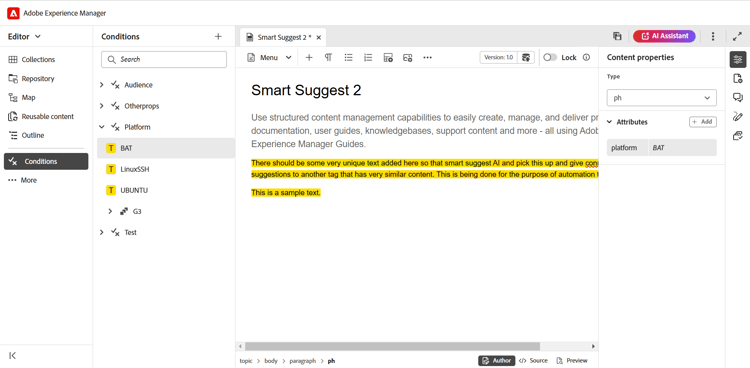
Task: Insert a bulleted list
Action: click(349, 57)
